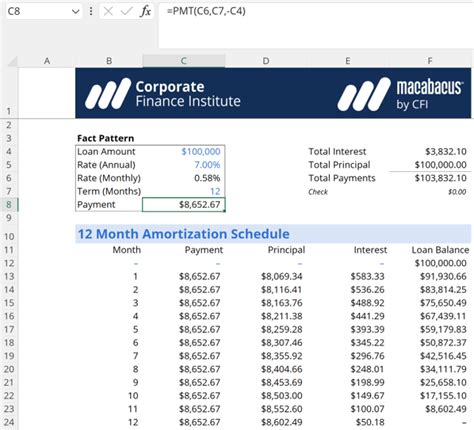
Task: Select opening loan balance $100,000.00 in row 12
Action: pyautogui.click(x=440, y=263)
